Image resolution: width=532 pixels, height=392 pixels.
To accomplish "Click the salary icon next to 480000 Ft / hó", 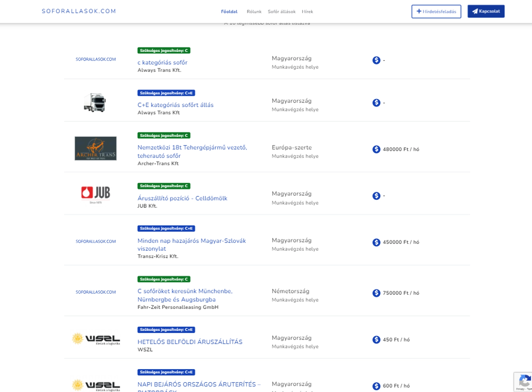I will click(x=376, y=149).
